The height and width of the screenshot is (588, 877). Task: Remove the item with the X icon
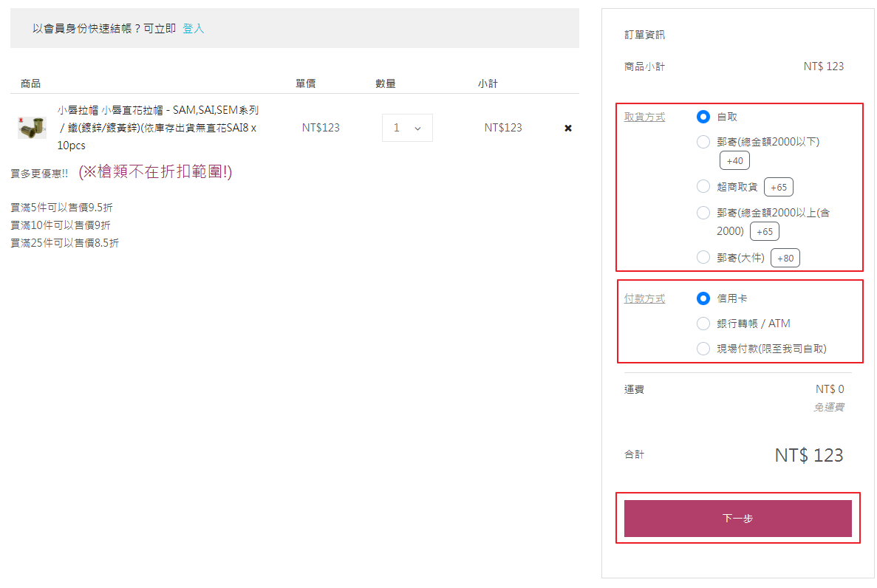pyautogui.click(x=567, y=128)
